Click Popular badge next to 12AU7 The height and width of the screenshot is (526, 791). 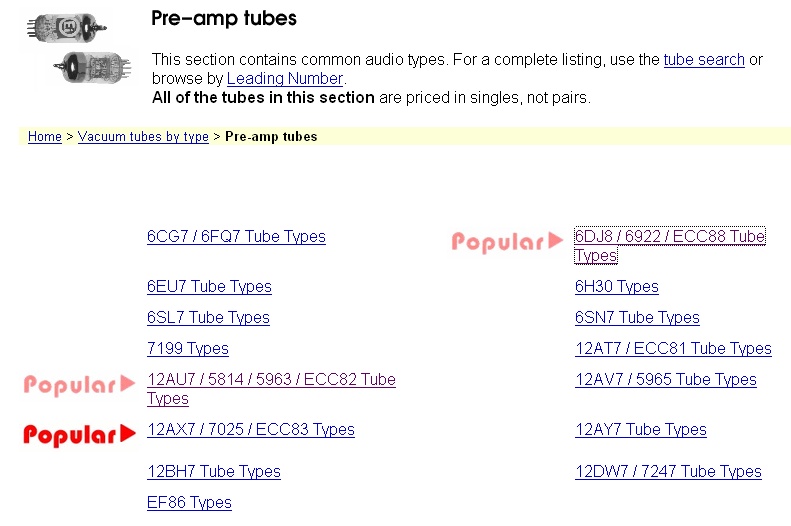79,384
